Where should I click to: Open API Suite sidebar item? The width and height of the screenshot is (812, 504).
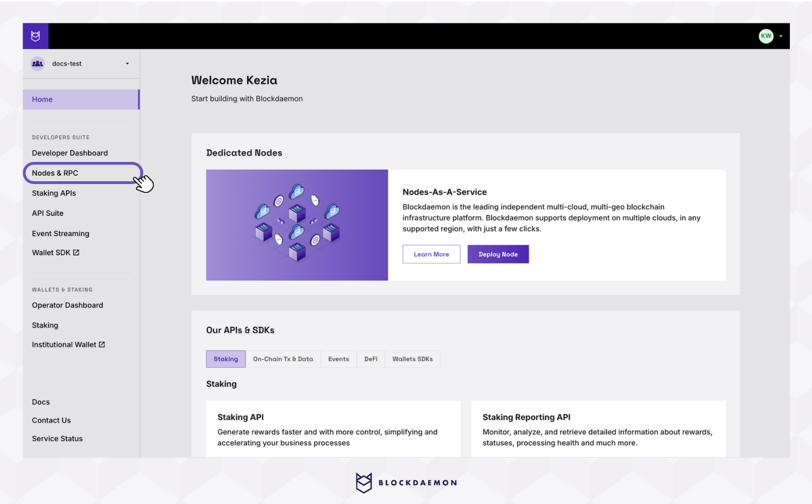click(48, 213)
